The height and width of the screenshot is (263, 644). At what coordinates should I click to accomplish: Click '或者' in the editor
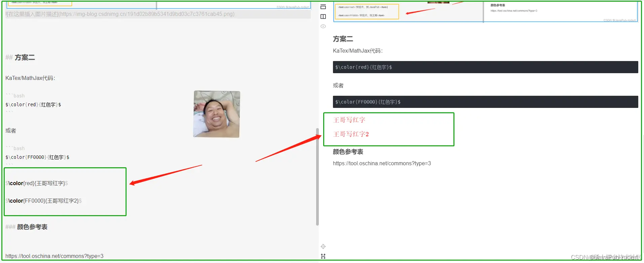coord(11,131)
